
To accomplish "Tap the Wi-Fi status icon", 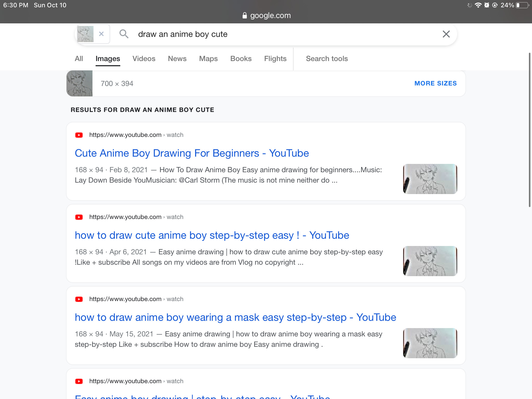I will tap(478, 5).
